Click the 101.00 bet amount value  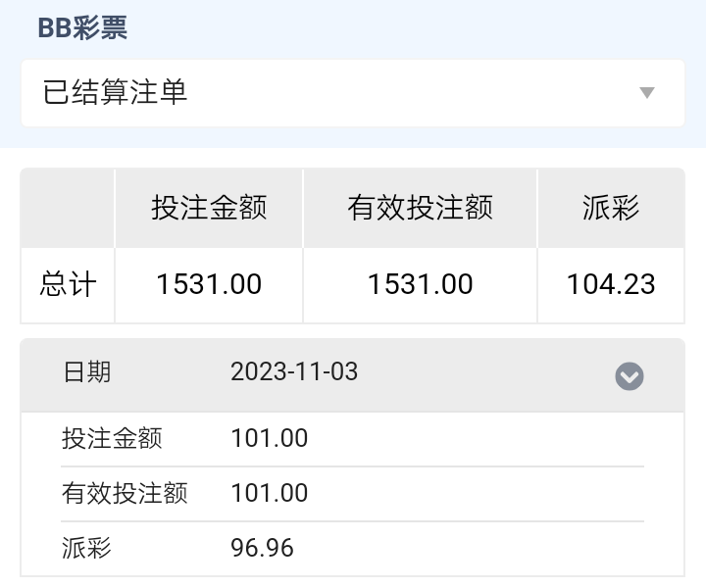[270, 438]
